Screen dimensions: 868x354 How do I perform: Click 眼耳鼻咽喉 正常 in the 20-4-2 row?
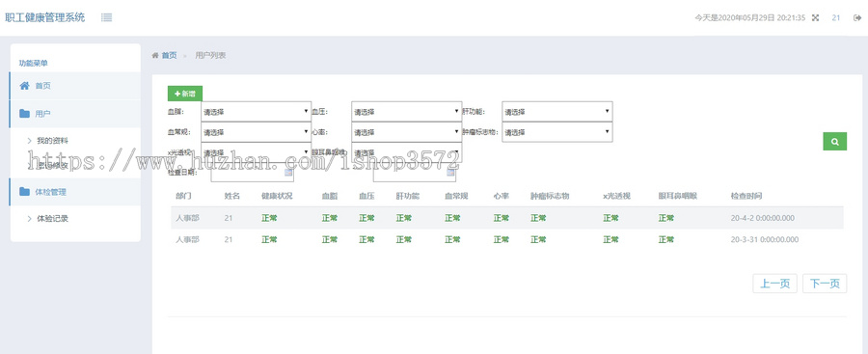665,218
